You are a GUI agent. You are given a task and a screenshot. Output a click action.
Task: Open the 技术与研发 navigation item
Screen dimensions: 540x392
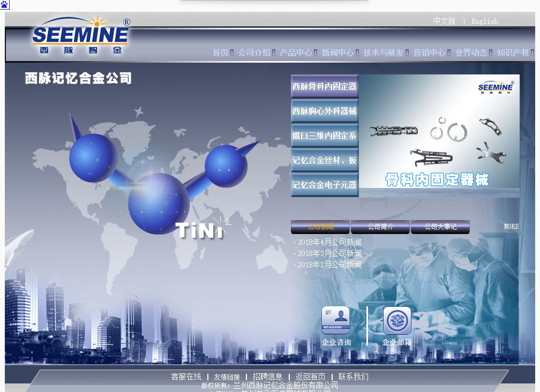[x=384, y=52]
